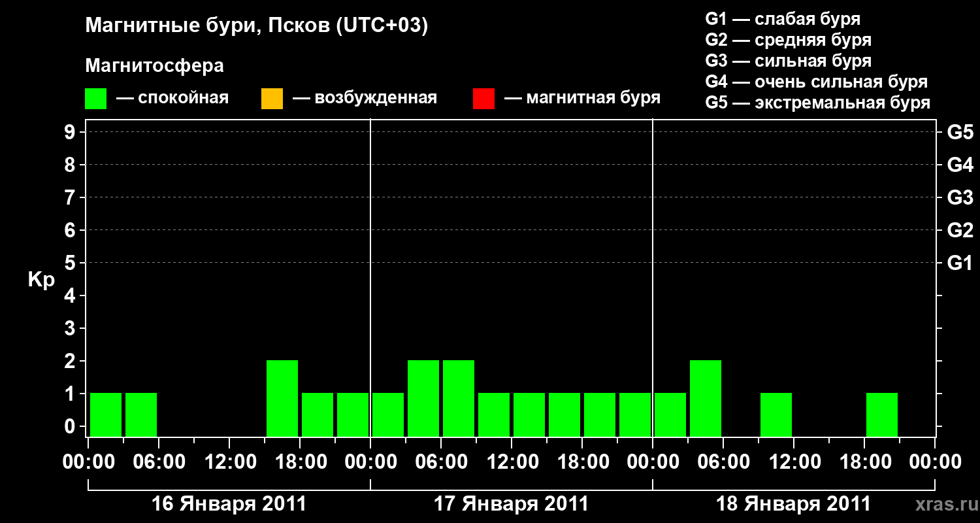The width and height of the screenshot is (980, 523).
Task: Click the 00:00–03:00 bar on 16 January
Action: (106, 414)
